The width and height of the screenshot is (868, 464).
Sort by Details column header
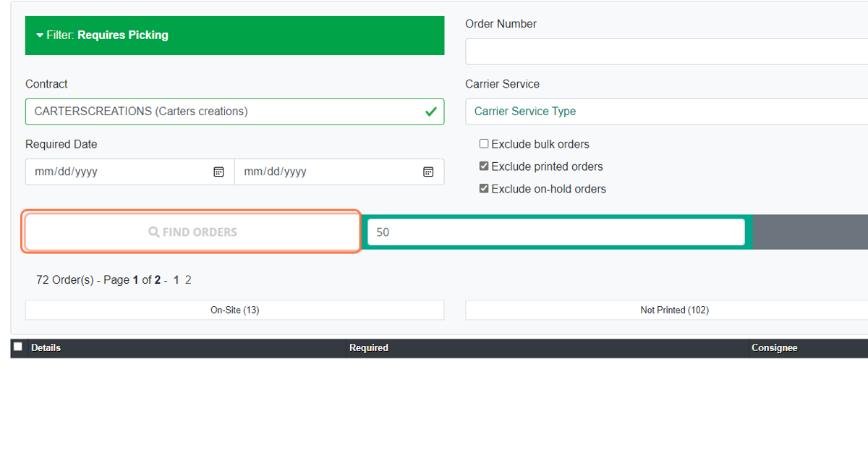click(x=46, y=348)
